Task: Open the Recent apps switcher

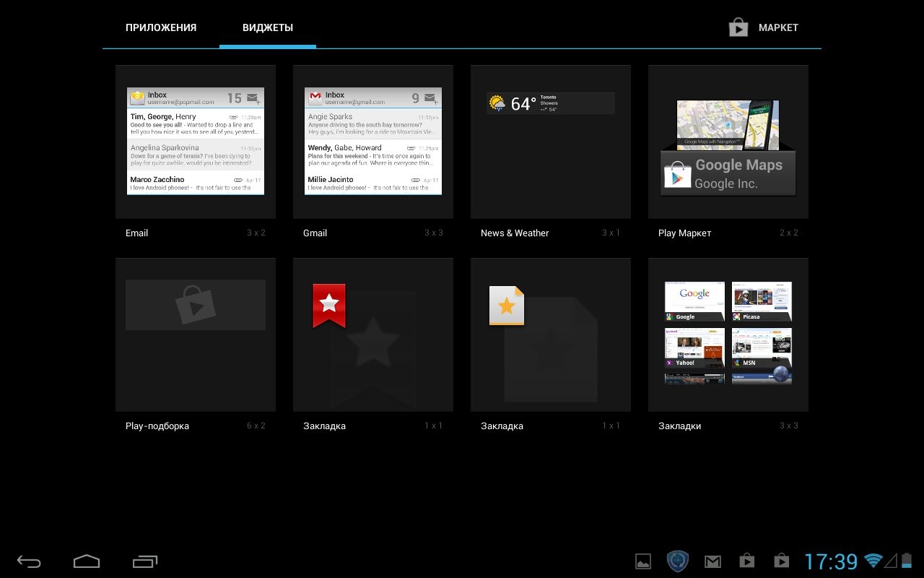Action: pos(145,561)
